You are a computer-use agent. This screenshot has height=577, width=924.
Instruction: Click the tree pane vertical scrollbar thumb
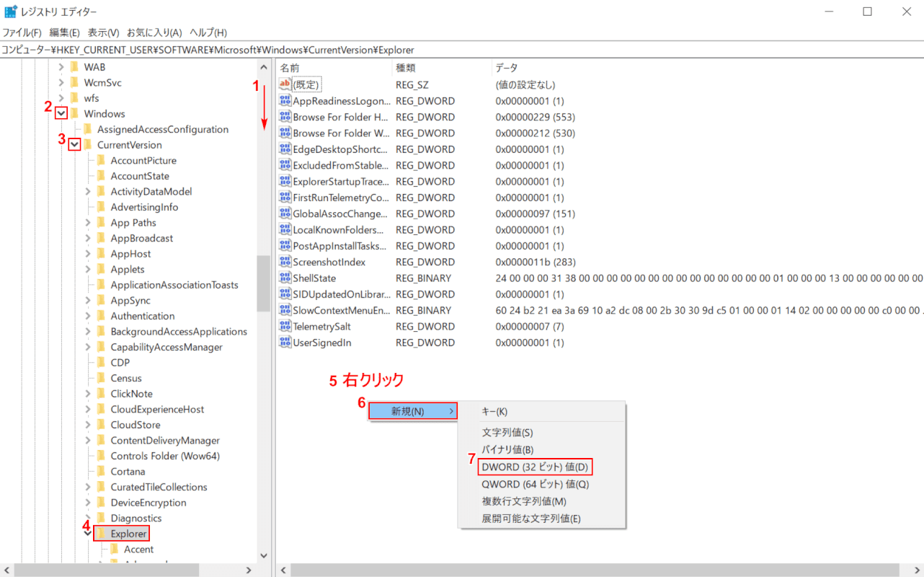(x=263, y=283)
